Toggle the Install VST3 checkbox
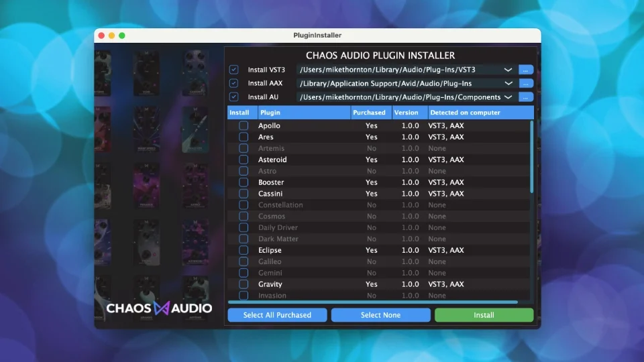This screenshot has width=644, height=362. tap(233, 70)
